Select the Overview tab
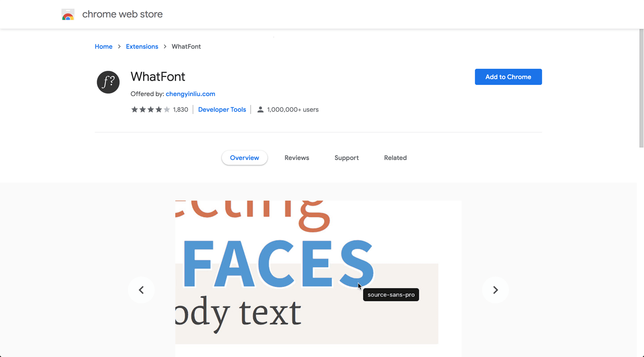Image resolution: width=644 pixels, height=357 pixels. tap(244, 157)
